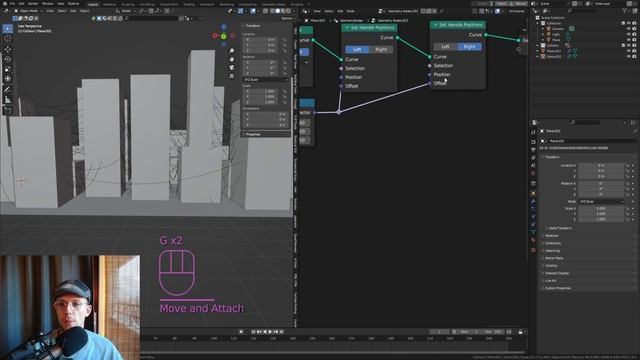The height and width of the screenshot is (360, 640).
Task: Open Mode XYZ Euler dropdown in Properties editor
Action: coord(602,202)
